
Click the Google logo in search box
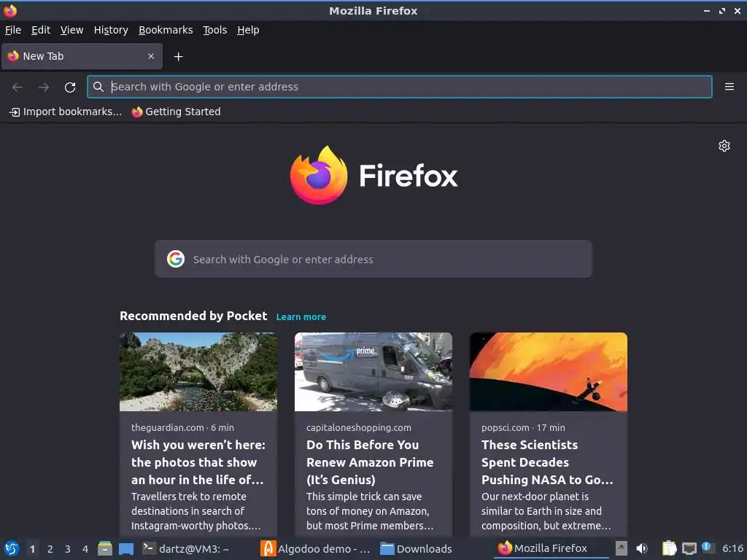[x=176, y=259]
